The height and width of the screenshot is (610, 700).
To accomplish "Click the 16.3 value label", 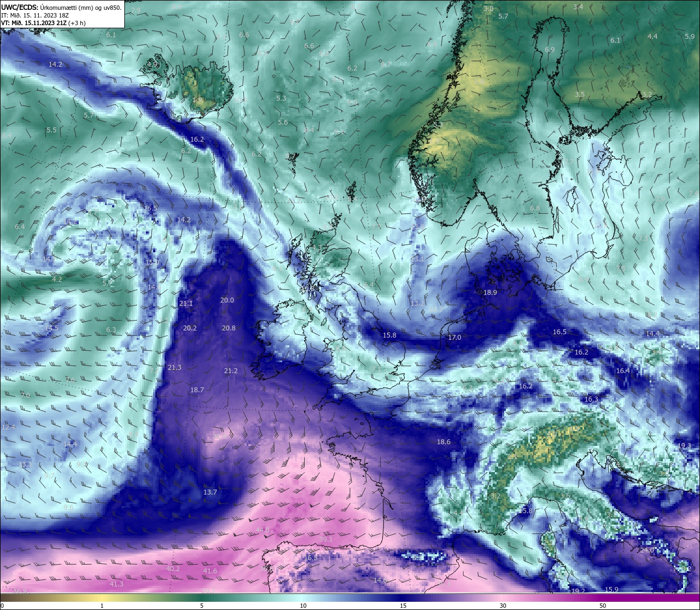I will coord(591,399).
